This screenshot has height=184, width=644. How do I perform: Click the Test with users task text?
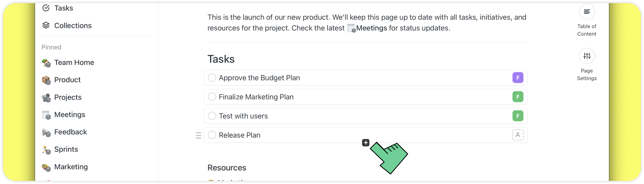point(243,116)
